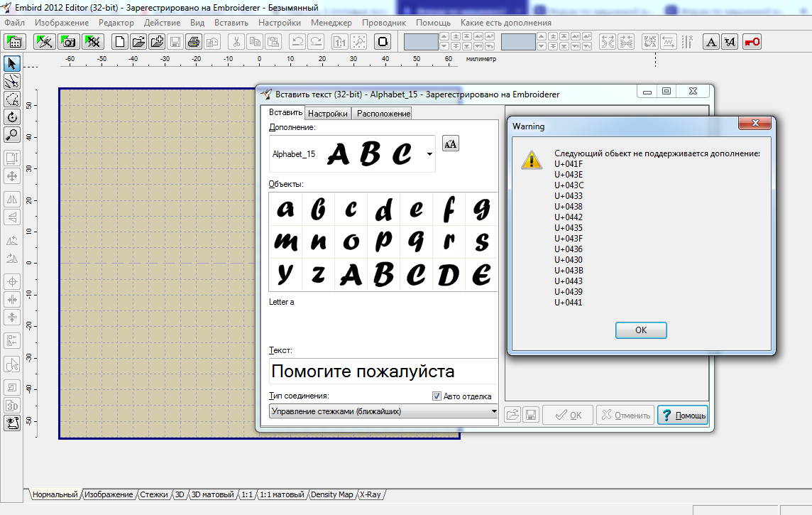The image size is (812, 515).
Task: Switch to the 'Настройки' tab
Action: coord(327,114)
